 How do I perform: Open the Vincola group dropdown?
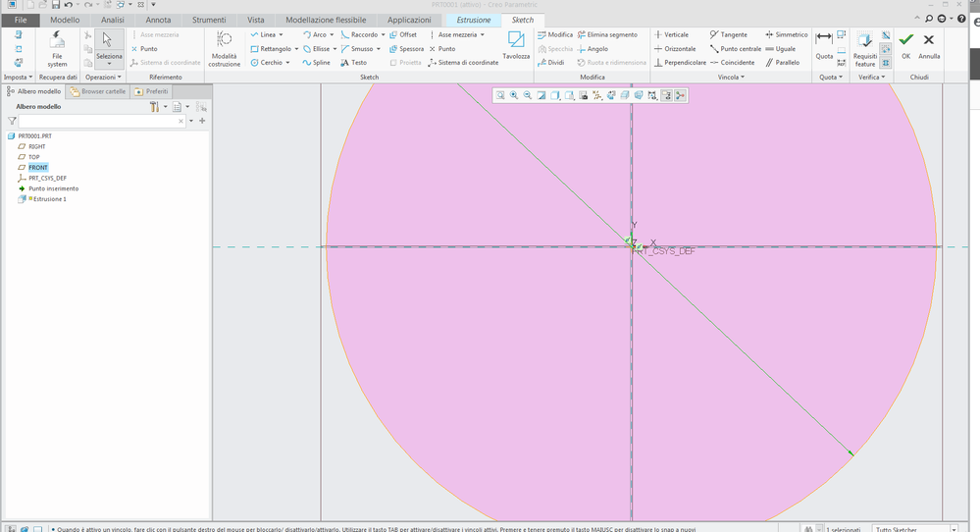click(x=731, y=77)
